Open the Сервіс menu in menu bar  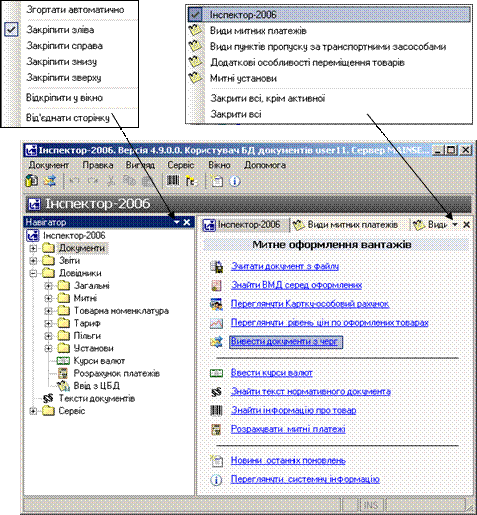(181, 165)
